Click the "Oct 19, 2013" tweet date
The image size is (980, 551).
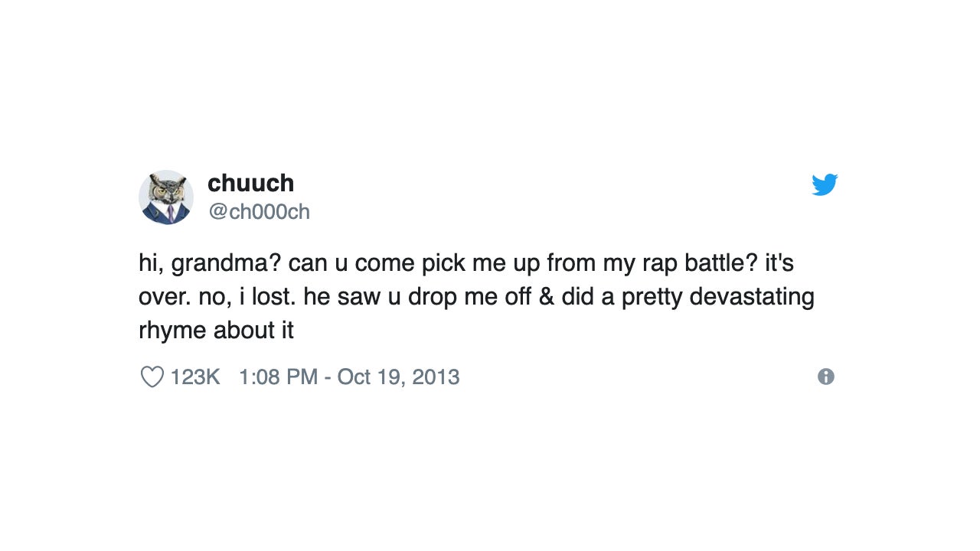[398, 377]
